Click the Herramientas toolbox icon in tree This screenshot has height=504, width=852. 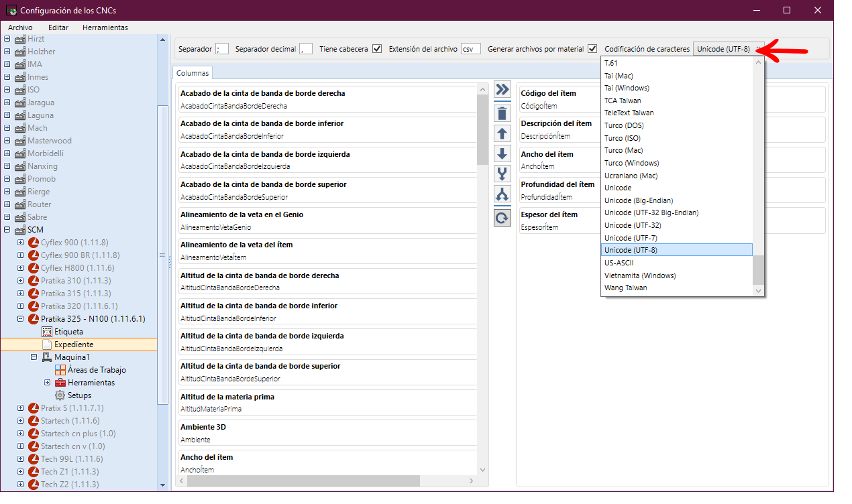pyautogui.click(x=60, y=383)
